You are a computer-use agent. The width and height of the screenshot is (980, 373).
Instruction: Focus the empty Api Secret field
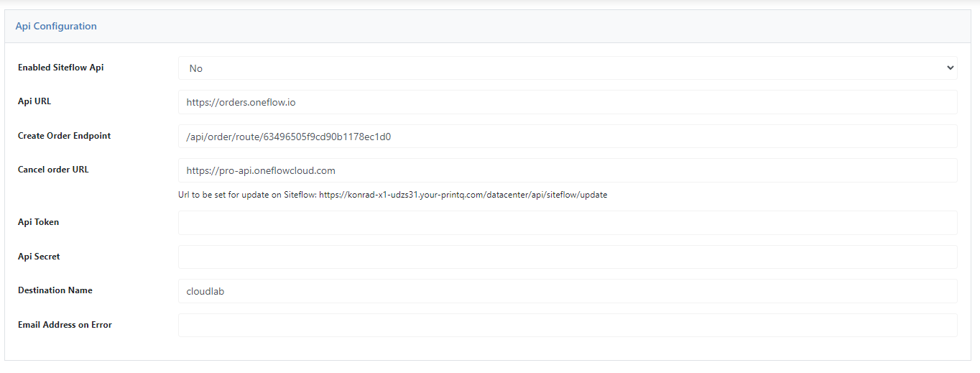[x=568, y=257]
